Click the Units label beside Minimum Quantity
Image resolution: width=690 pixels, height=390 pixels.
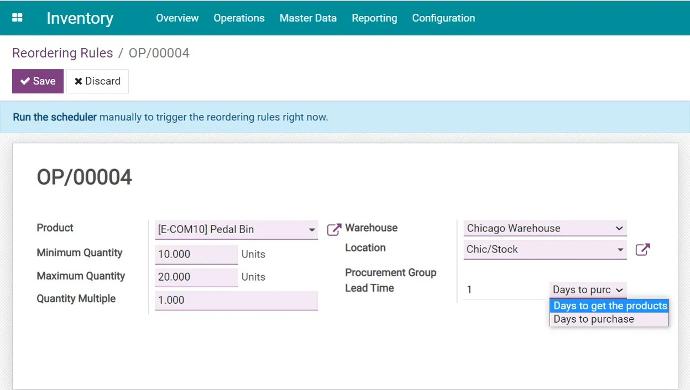pos(253,254)
